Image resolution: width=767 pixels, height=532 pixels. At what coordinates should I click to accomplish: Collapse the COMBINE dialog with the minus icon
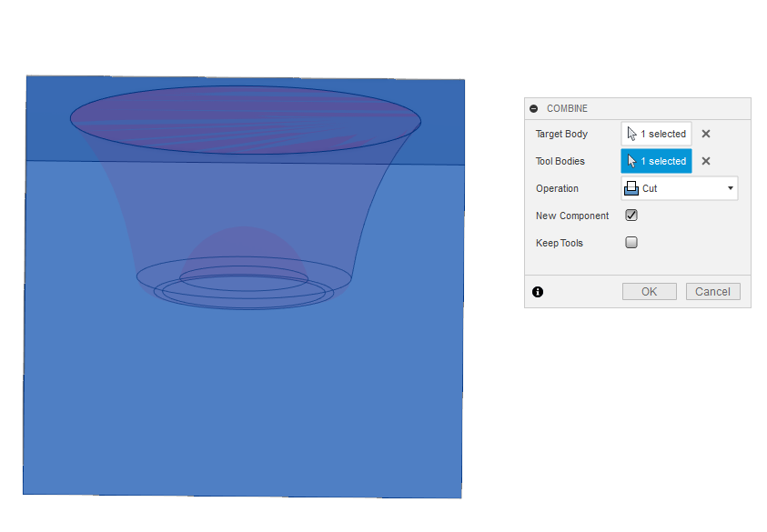pos(534,108)
